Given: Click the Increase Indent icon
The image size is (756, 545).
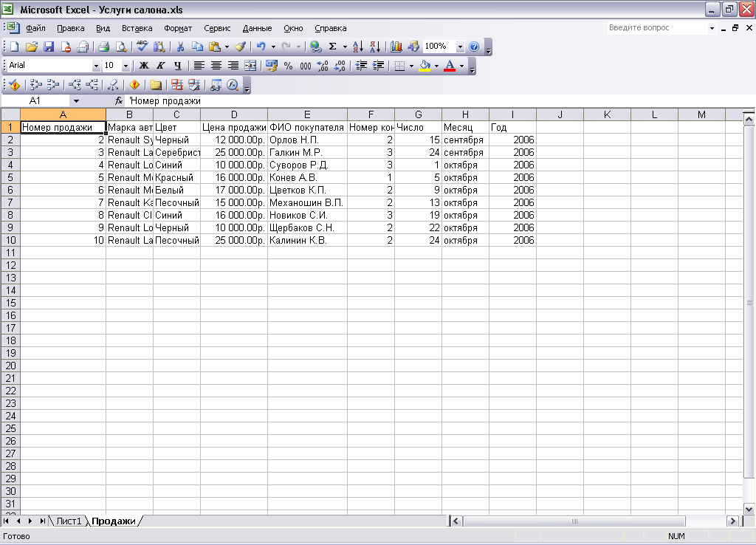Looking at the screenshot, I should 379,66.
